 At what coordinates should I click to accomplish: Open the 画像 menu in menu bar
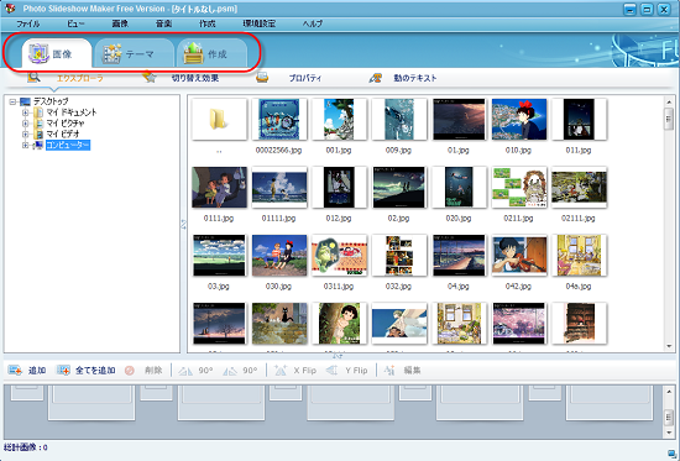coord(120,23)
